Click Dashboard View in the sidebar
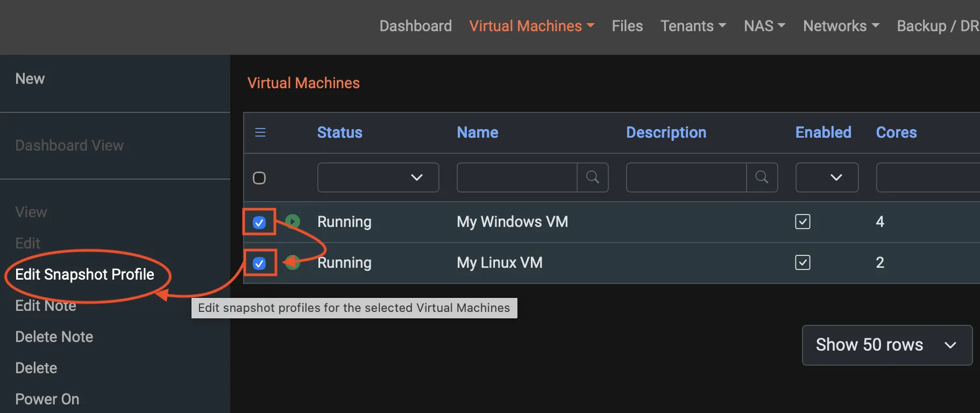 click(69, 145)
